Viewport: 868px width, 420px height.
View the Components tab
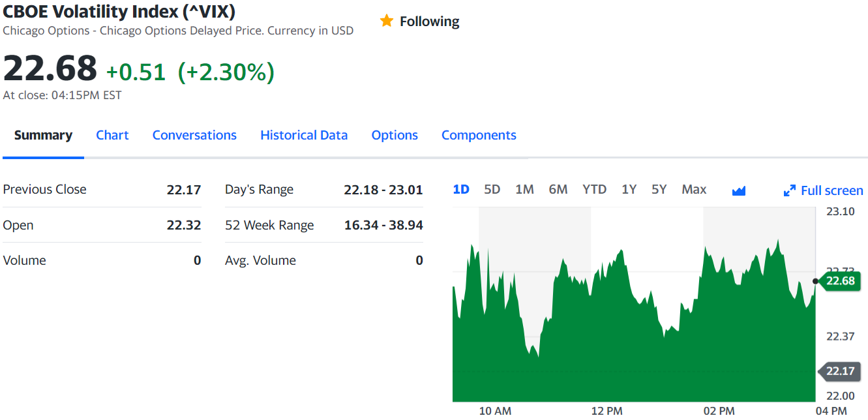pos(479,135)
